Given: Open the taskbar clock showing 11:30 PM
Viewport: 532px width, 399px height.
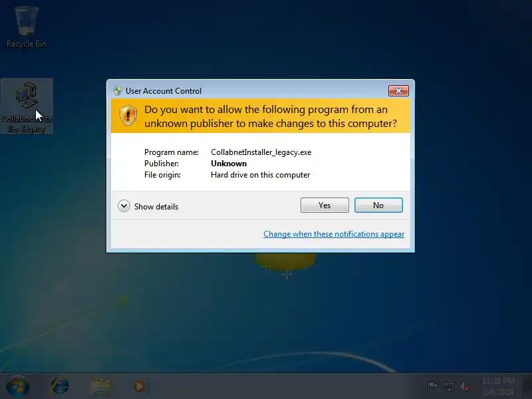Looking at the screenshot, I should click(x=498, y=386).
